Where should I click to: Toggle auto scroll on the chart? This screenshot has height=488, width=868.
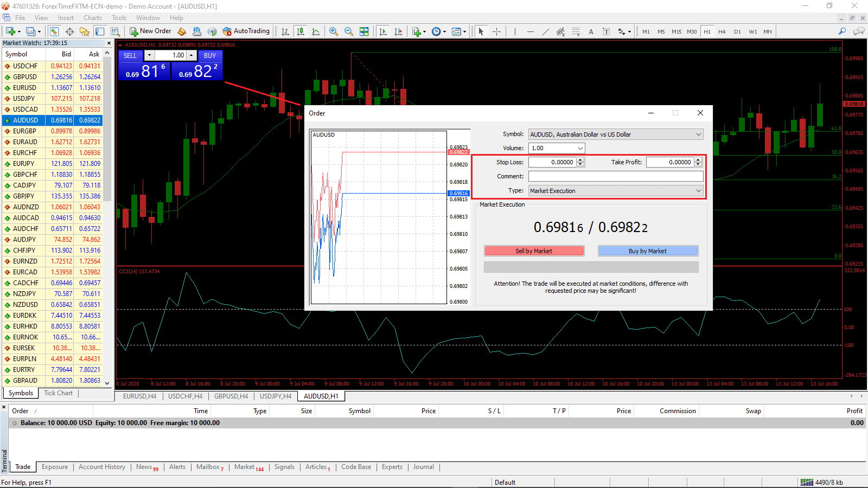click(x=382, y=31)
